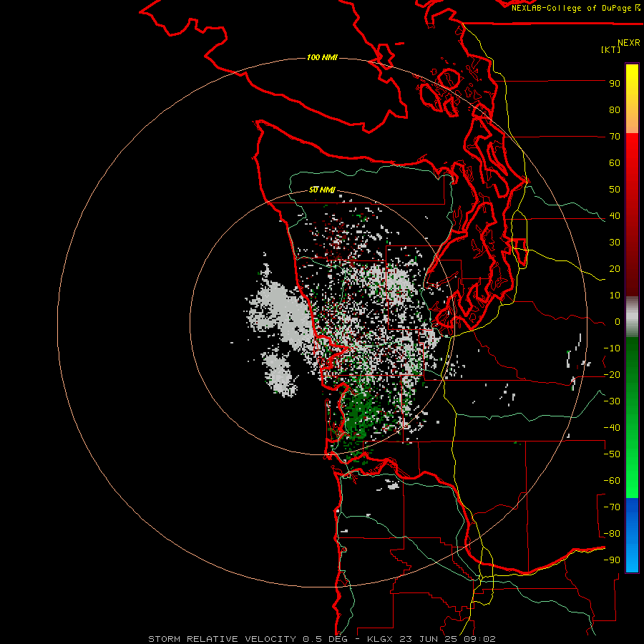Click the -70 scale value
The height and width of the screenshot is (644, 644).
612,507
